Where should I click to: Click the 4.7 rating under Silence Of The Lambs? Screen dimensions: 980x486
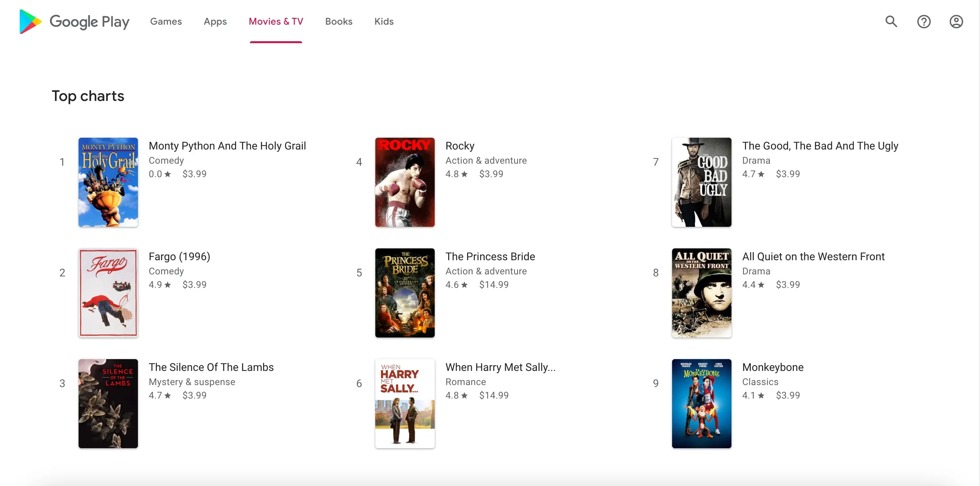pos(160,395)
